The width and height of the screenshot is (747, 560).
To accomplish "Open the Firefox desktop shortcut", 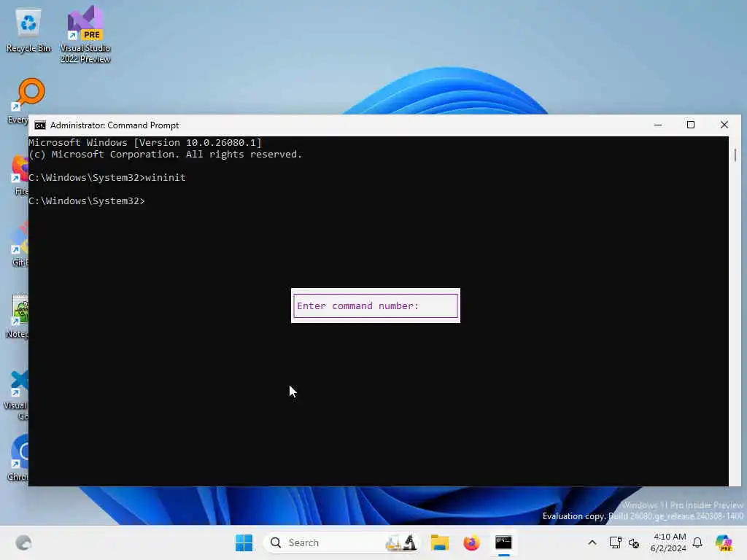I will [x=20, y=174].
